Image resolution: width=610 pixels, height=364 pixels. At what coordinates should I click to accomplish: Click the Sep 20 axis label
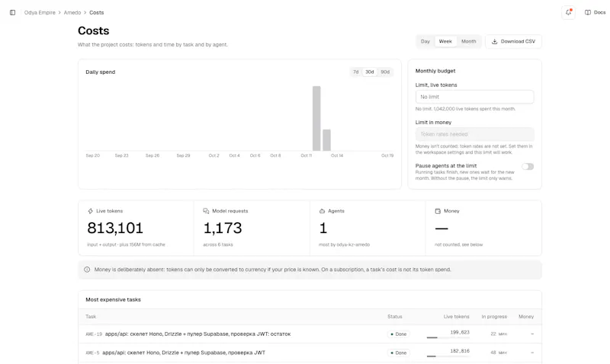click(x=92, y=155)
